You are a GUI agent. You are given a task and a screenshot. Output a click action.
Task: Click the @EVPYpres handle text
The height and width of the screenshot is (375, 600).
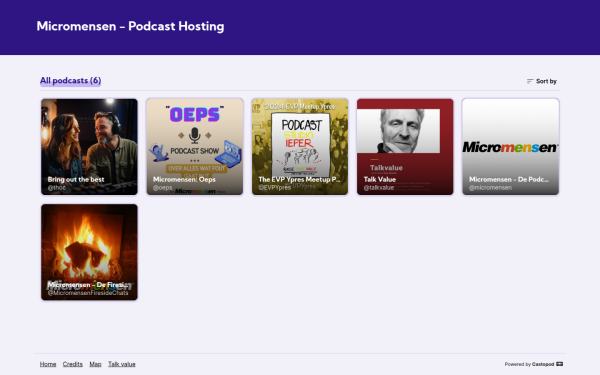pyautogui.click(x=275, y=188)
